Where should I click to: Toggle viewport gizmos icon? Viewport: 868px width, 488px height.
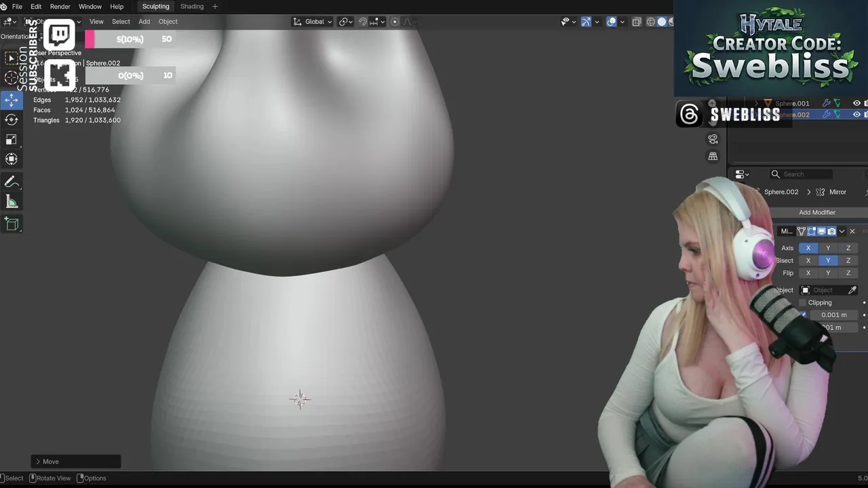(x=586, y=22)
